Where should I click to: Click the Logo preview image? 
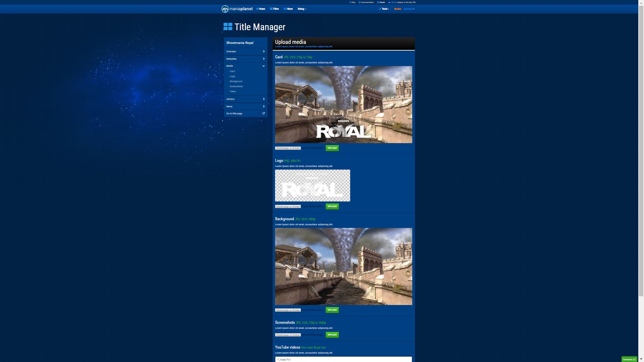tap(313, 185)
